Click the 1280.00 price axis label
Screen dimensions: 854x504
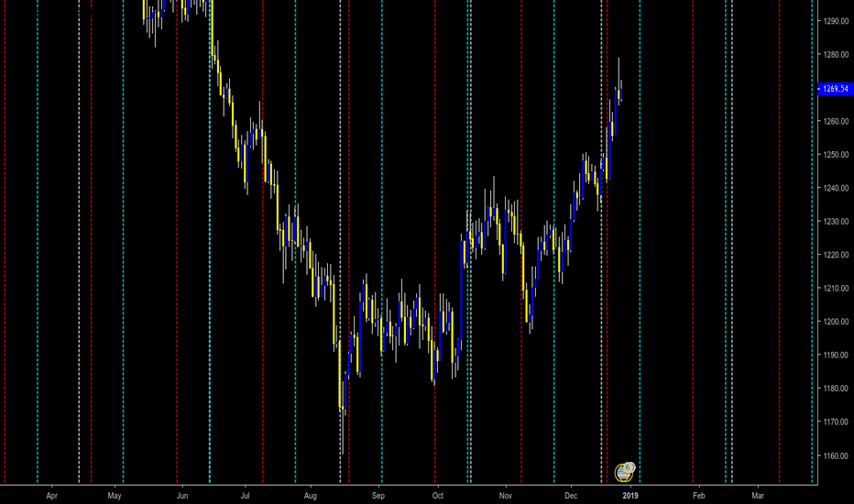pos(836,54)
